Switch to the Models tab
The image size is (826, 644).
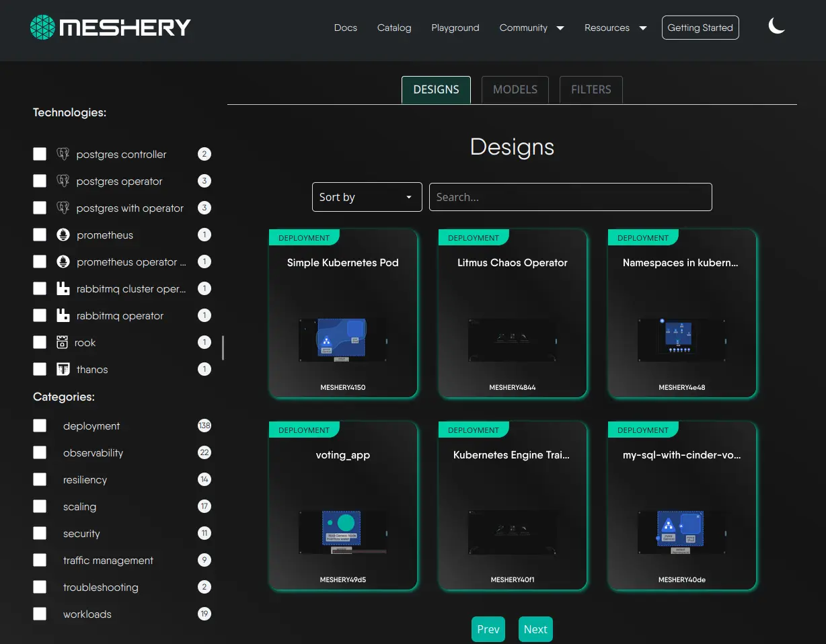(515, 89)
